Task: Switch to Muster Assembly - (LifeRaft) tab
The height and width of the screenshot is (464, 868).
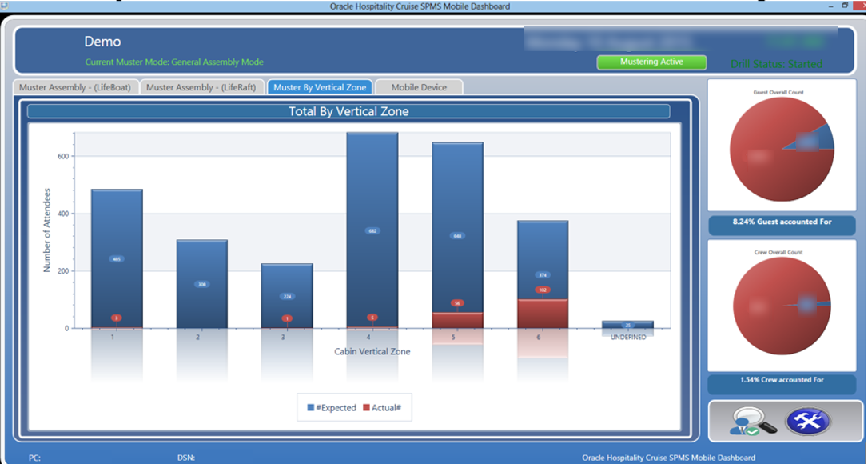Action: point(201,87)
